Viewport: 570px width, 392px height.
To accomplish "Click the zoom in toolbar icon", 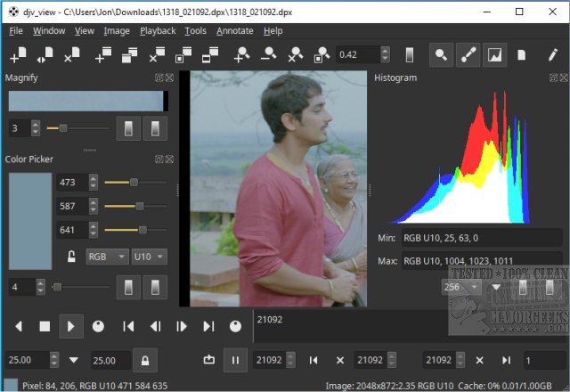I will coord(240,55).
